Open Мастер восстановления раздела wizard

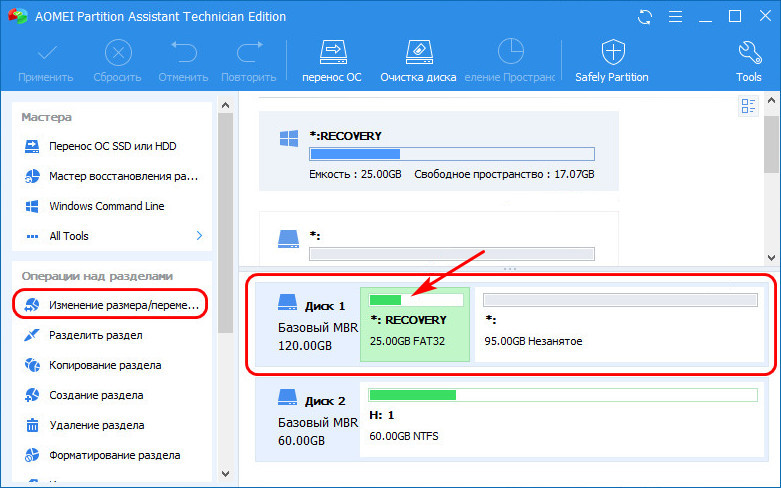pos(112,176)
